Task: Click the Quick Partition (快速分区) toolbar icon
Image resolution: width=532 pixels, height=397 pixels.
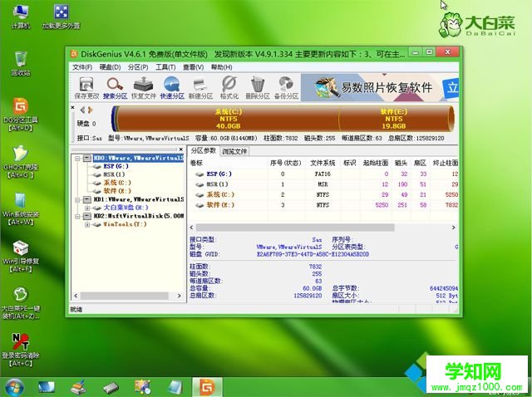Action: tap(172, 88)
